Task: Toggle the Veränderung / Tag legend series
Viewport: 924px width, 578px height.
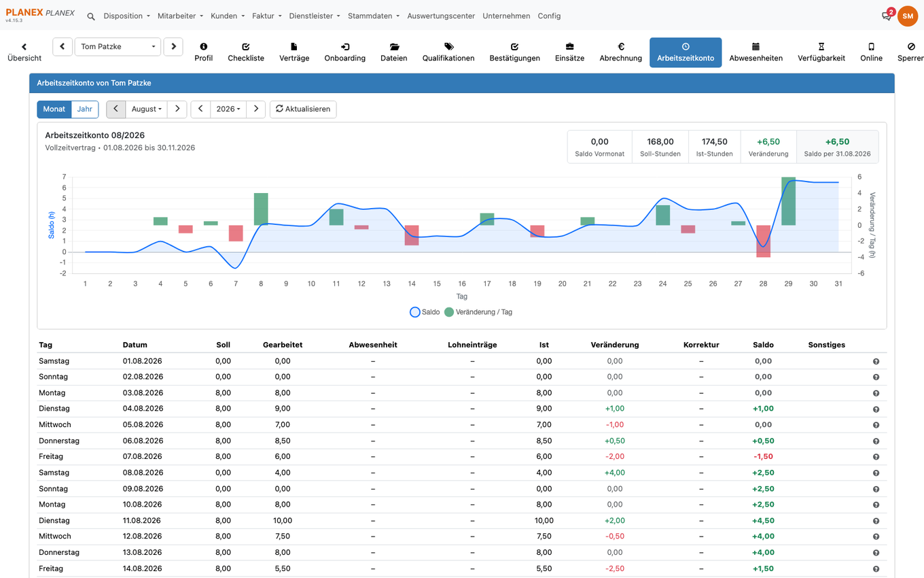Action: click(x=478, y=312)
